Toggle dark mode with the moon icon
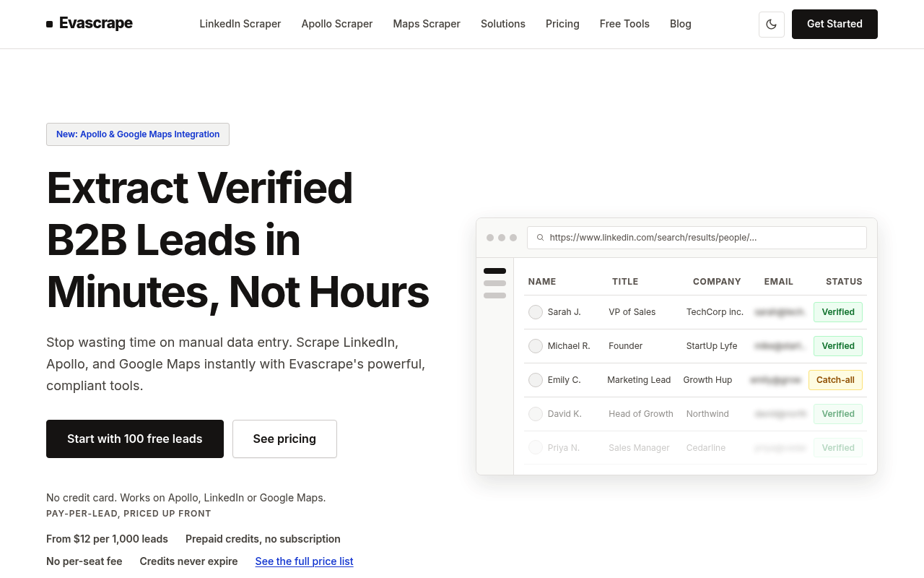 tap(772, 24)
